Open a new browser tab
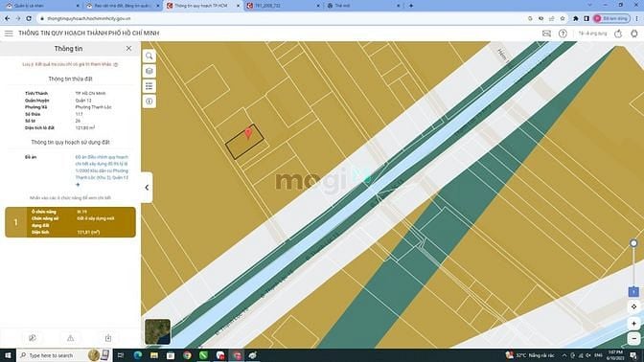This screenshot has height=362, width=644. 411,6
